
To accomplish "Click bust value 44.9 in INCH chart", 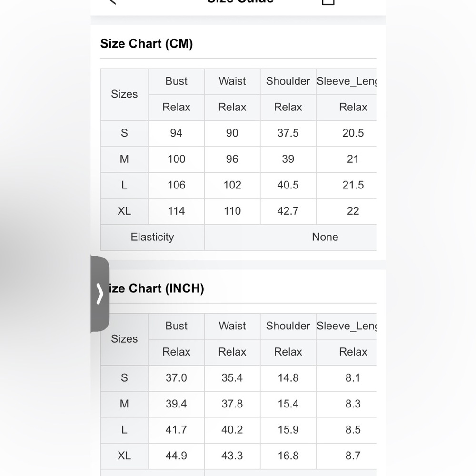I will point(177,456).
